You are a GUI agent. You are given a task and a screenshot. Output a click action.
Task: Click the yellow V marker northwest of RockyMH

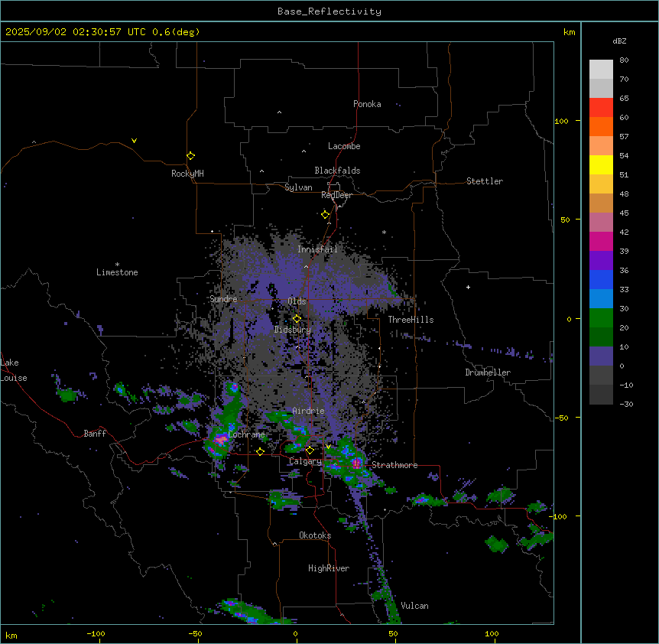[x=134, y=141]
